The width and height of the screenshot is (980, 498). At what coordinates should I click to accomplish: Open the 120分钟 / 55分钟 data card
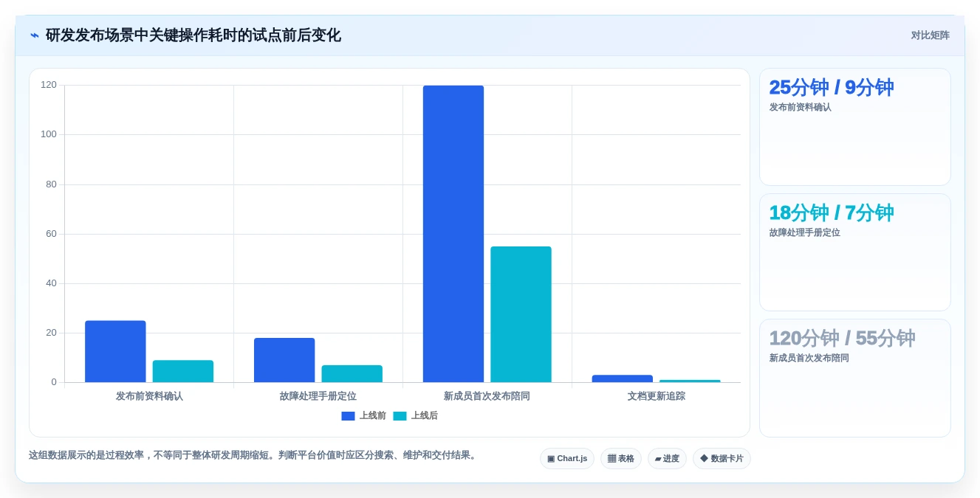(855, 378)
